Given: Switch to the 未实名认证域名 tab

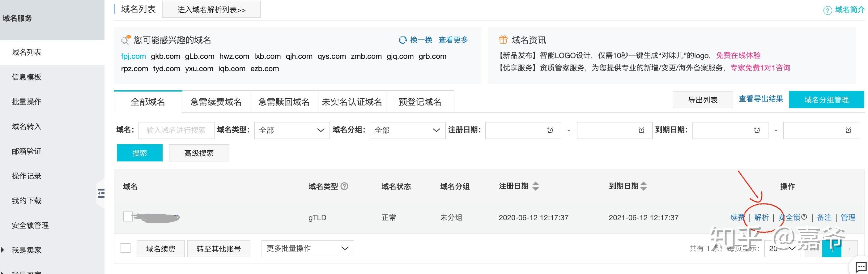Looking at the screenshot, I should [352, 102].
